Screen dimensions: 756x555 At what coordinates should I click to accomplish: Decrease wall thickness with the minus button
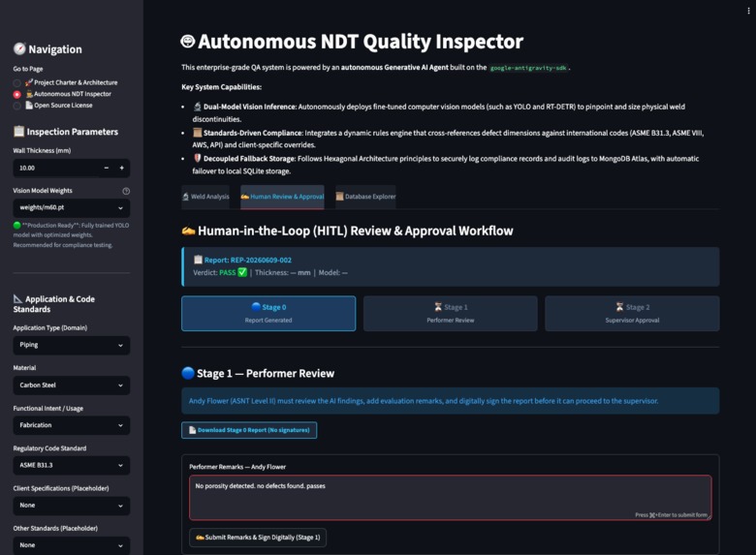(x=106, y=168)
